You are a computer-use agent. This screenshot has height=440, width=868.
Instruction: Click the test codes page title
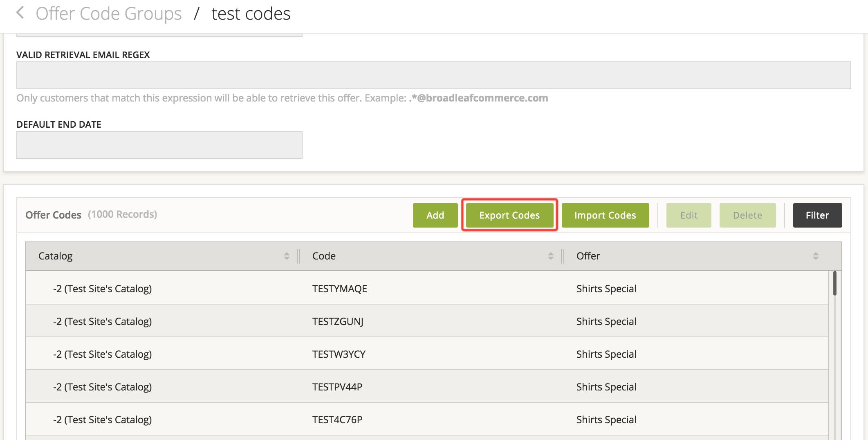coord(251,14)
